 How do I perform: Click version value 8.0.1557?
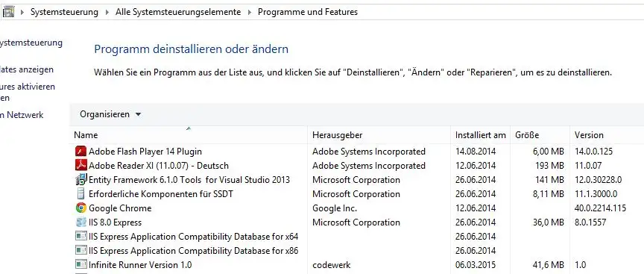pyautogui.click(x=590, y=222)
